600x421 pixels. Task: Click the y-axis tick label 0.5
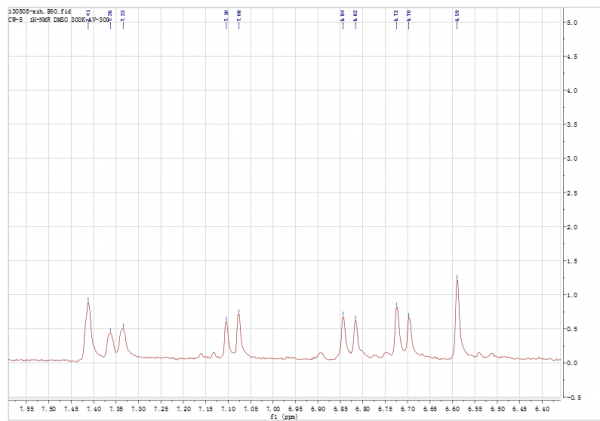pos(572,329)
